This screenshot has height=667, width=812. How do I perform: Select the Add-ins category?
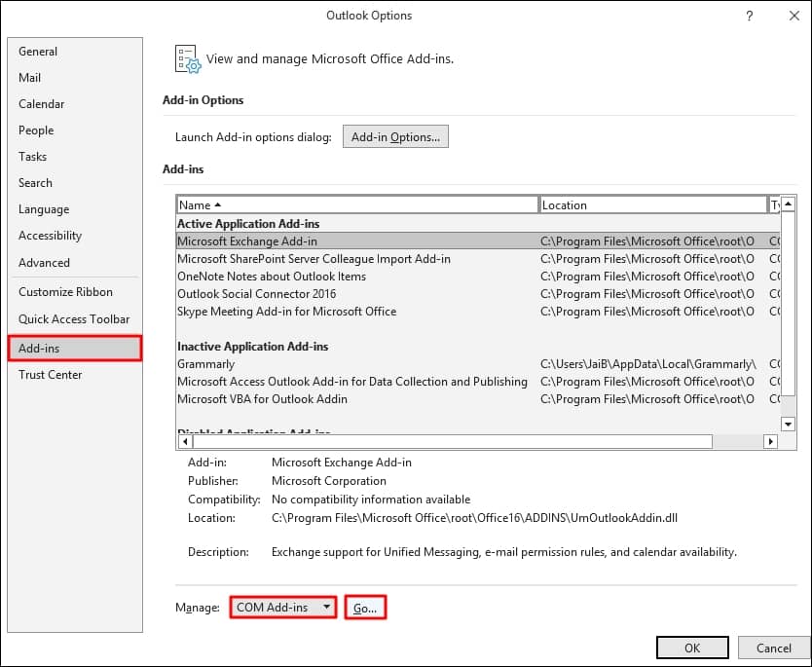pos(75,348)
